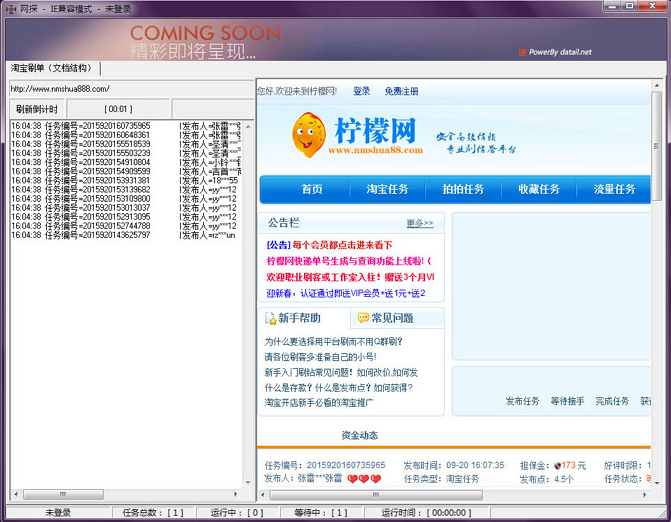Viewport: 671px width, 522px height.
Task: Open 什么是存款？什么是发布点 help link
Action: [338, 388]
